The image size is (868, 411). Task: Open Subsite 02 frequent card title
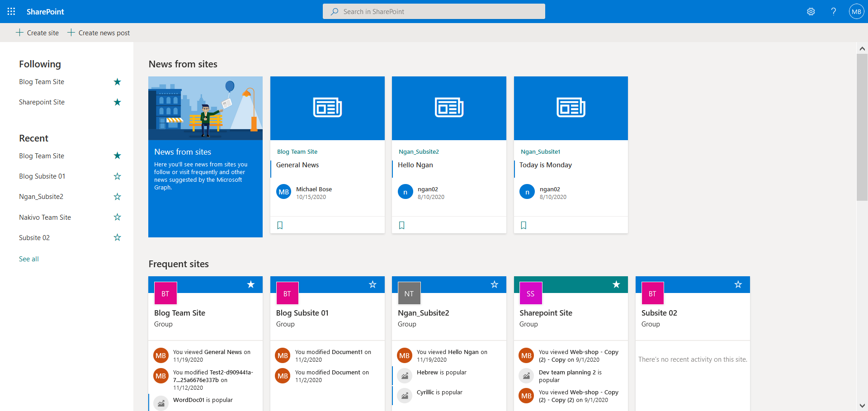(659, 313)
